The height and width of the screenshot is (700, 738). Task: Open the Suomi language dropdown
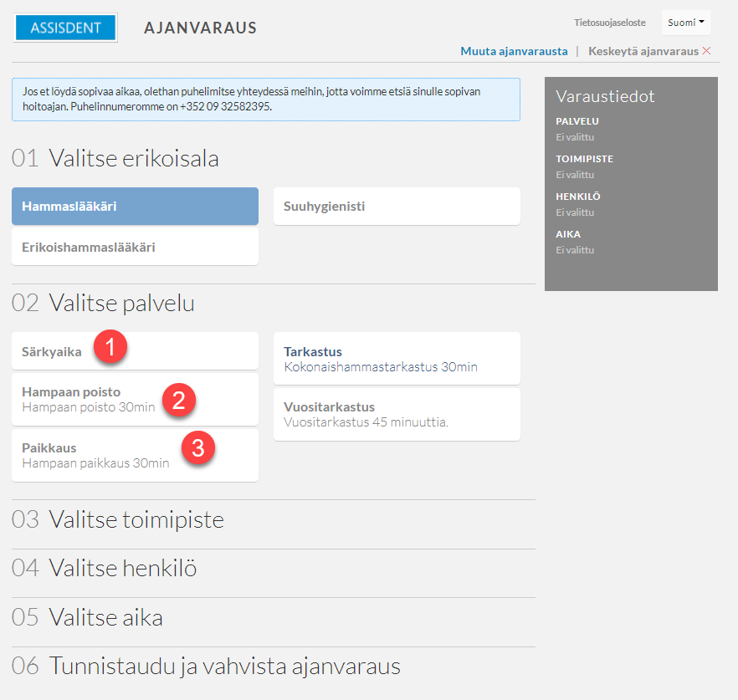[686, 23]
